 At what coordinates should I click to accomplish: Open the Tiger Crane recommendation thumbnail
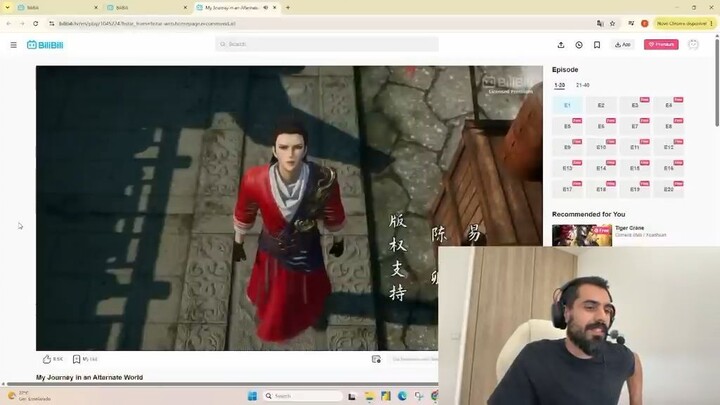(x=582, y=235)
